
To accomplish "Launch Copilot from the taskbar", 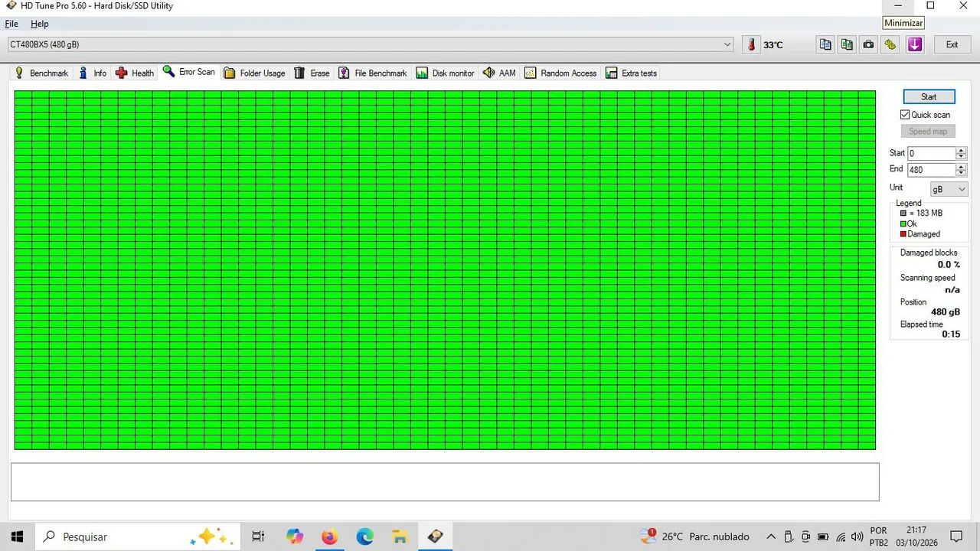I will pyautogui.click(x=295, y=536).
